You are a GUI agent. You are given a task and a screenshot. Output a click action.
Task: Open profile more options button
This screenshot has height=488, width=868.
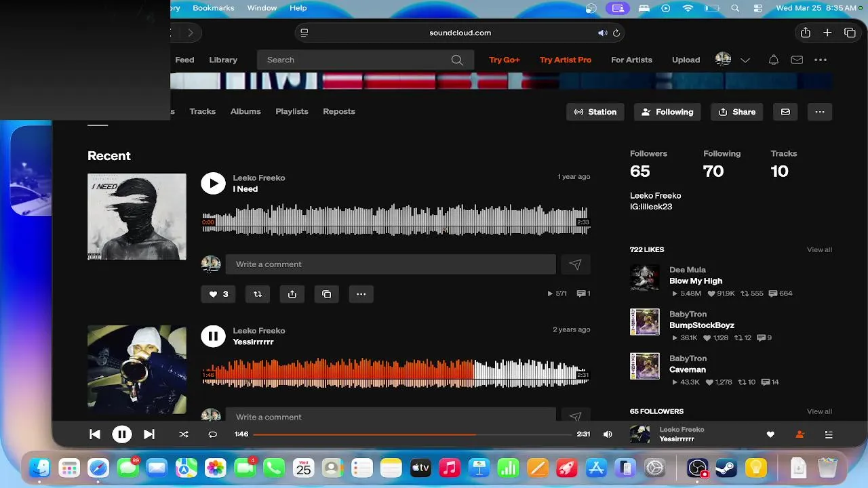pyautogui.click(x=820, y=112)
